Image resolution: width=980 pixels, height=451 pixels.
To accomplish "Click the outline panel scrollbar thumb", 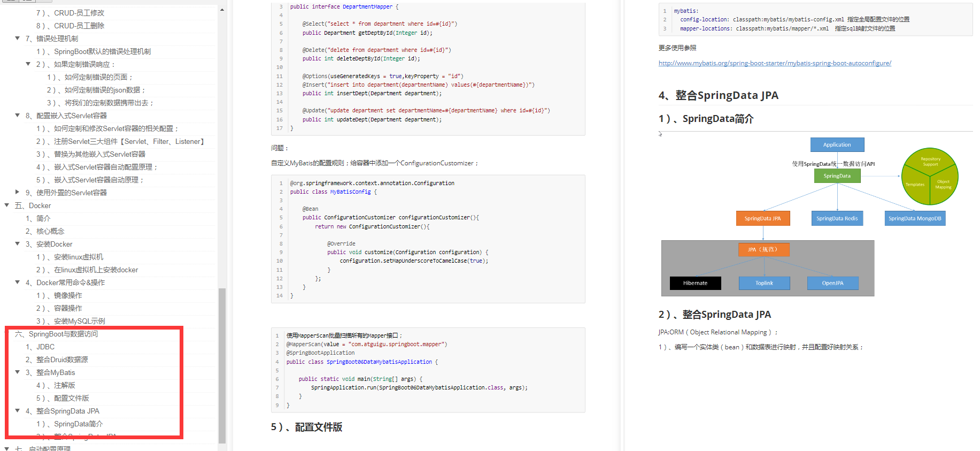I will [222, 366].
